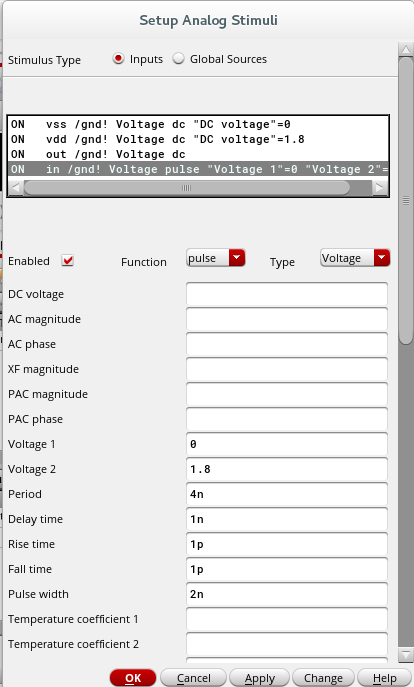This screenshot has height=687, width=414.
Task: Select the out stimulus row
Action: click(x=198, y=154)
